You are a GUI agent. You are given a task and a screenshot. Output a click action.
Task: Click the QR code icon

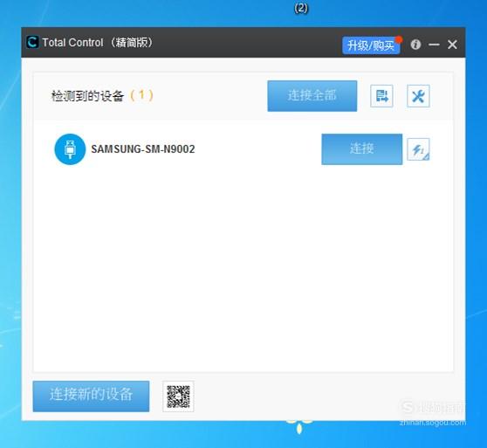pos(178,396)
